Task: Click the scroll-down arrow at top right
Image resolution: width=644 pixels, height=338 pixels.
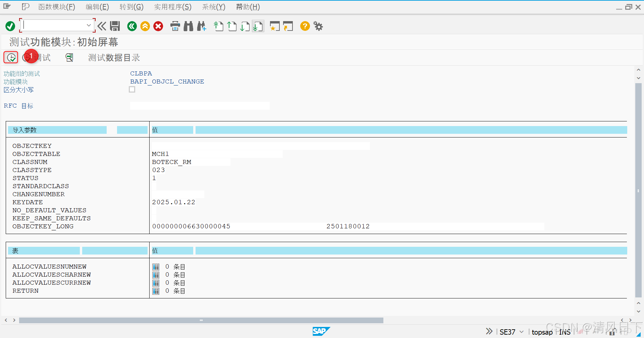Action: tap(638, 78)
